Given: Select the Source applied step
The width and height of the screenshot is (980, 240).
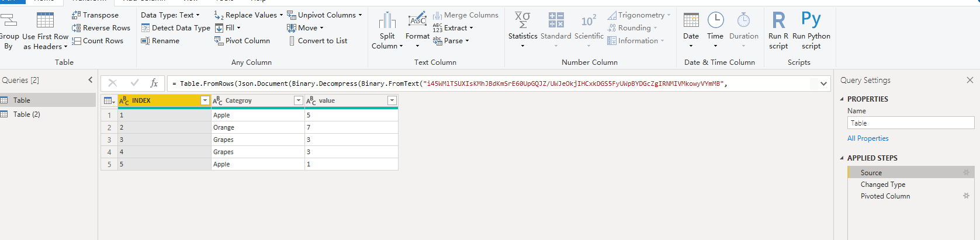Looking at the screenshot, I should [910, 173].
